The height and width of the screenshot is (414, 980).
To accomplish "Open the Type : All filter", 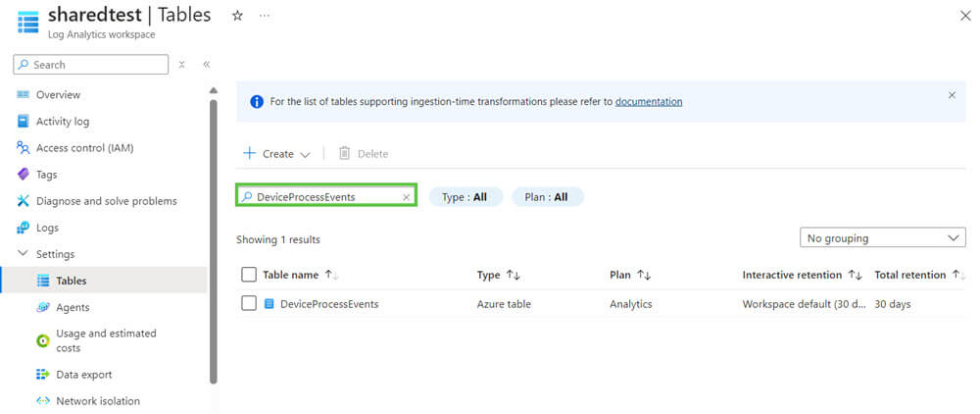I will 465,197.
